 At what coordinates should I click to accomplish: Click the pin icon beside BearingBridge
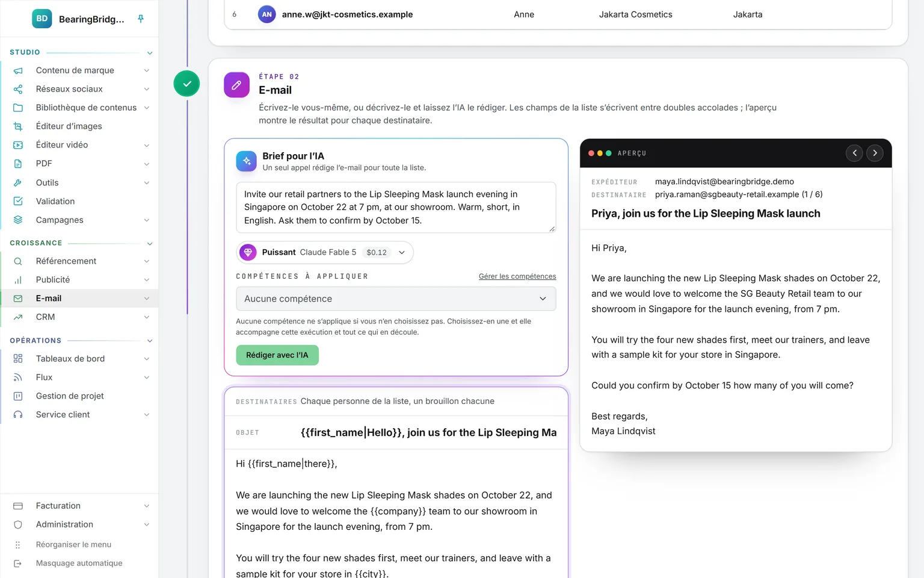tap(141, 19)
